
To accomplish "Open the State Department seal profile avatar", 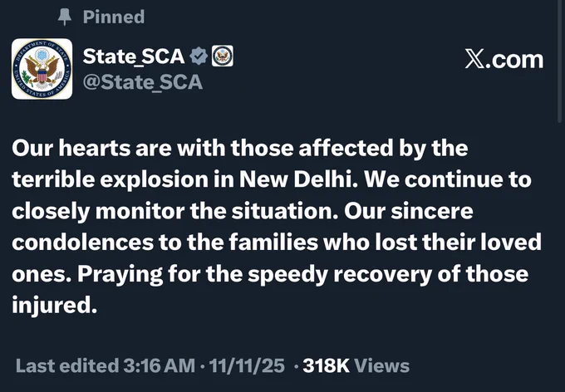I will coord(42,69).
